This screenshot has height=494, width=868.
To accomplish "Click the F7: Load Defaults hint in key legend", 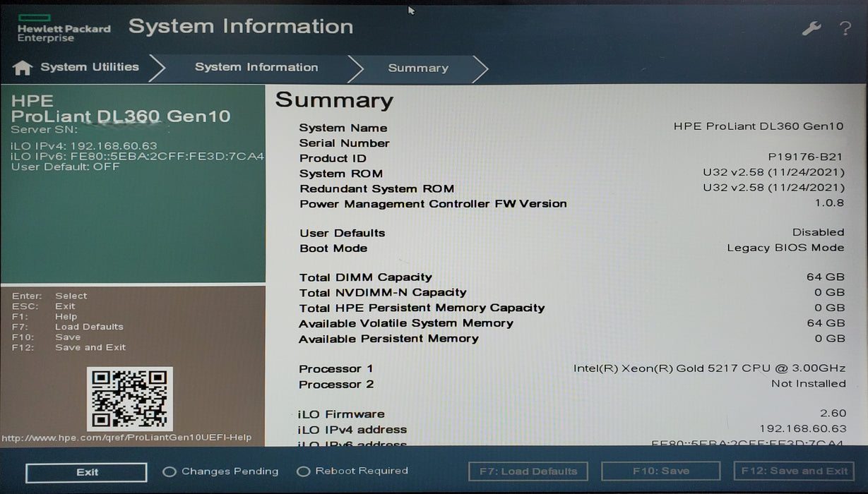I will [x=68, y=327].
